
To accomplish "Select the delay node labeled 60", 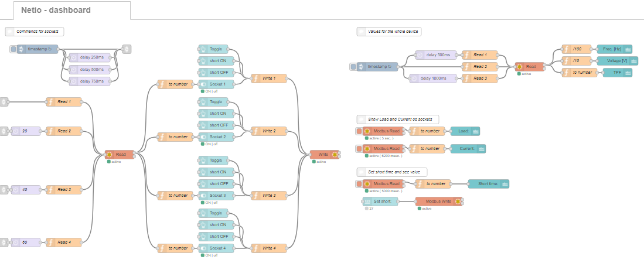I will click(x=26, y=242).
